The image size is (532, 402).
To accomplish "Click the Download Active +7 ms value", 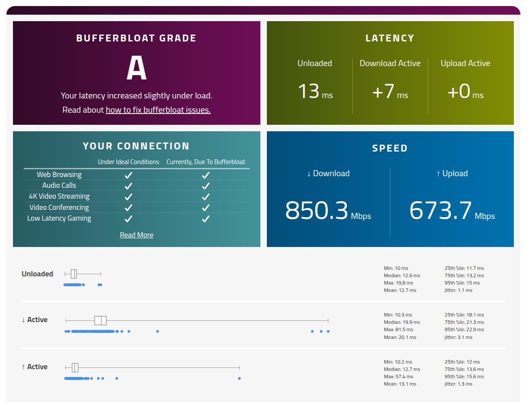I will pos(390,92).
